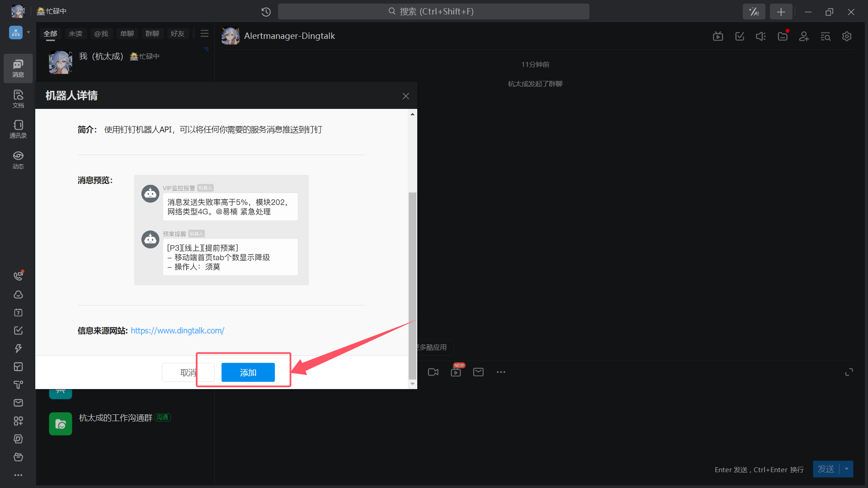Image resolution: width=868 pixels, height=488 pixels.
Task: Click the add member icon in chat header
Action: (804, 36)
